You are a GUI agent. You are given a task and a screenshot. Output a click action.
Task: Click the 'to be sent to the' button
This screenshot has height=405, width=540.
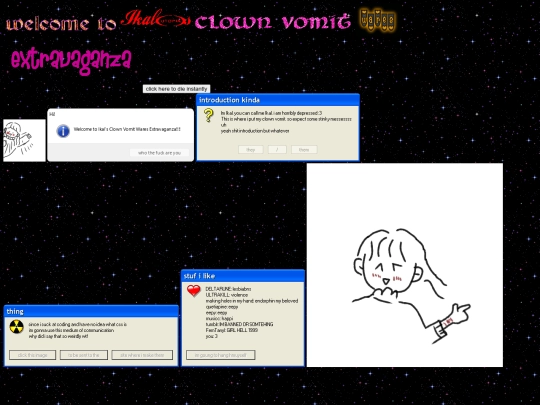(84, 355)
